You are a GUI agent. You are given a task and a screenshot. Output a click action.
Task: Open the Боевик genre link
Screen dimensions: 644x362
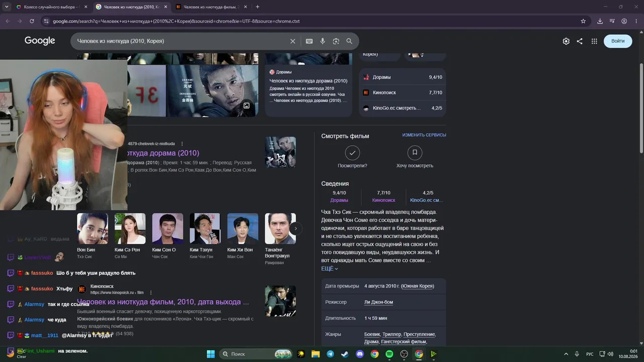coord(372,334)
